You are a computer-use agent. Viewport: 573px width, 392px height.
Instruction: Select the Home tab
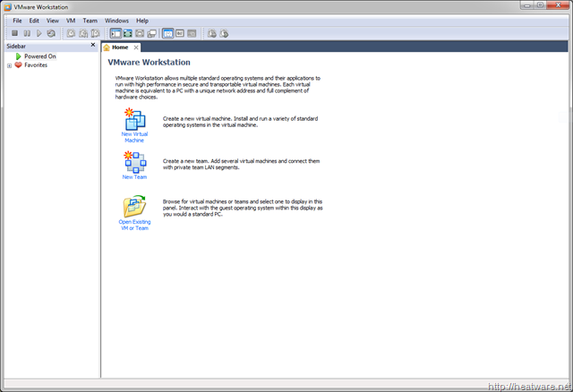tap(119, 47)
